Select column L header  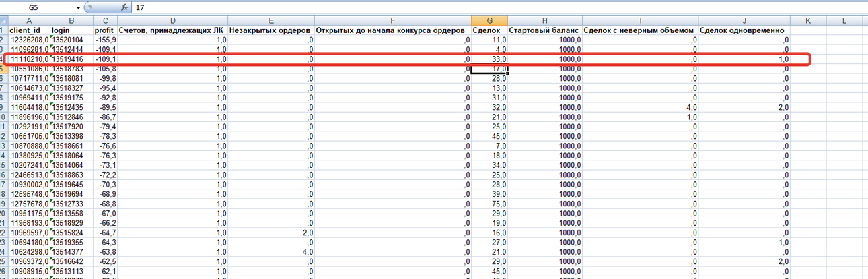(844, 21)
